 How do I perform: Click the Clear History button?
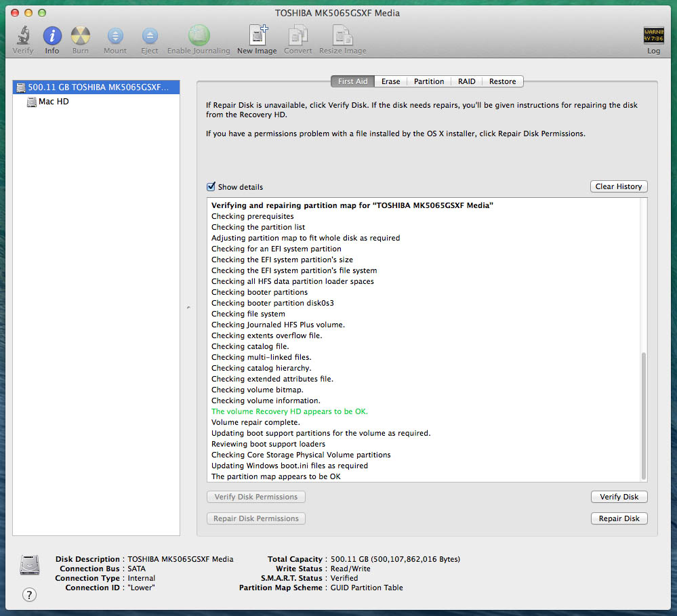(618, 186)
